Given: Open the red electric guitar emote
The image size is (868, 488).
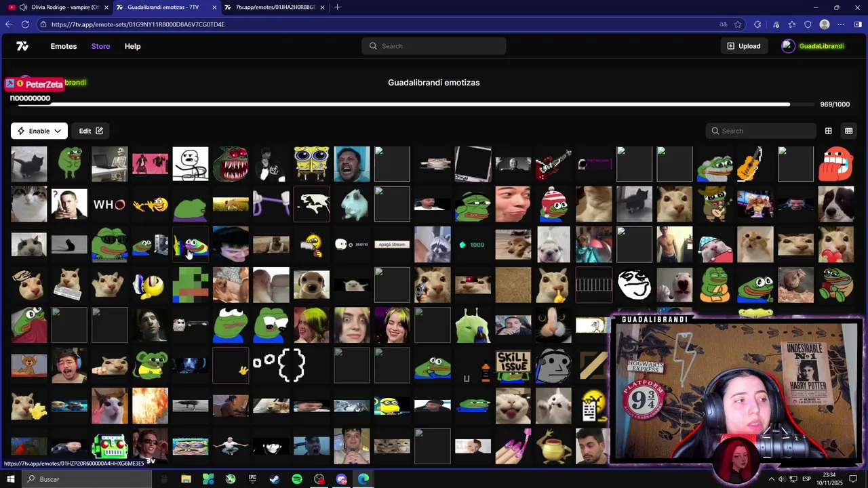Looking at the screenshot, I should click(553, 164).
